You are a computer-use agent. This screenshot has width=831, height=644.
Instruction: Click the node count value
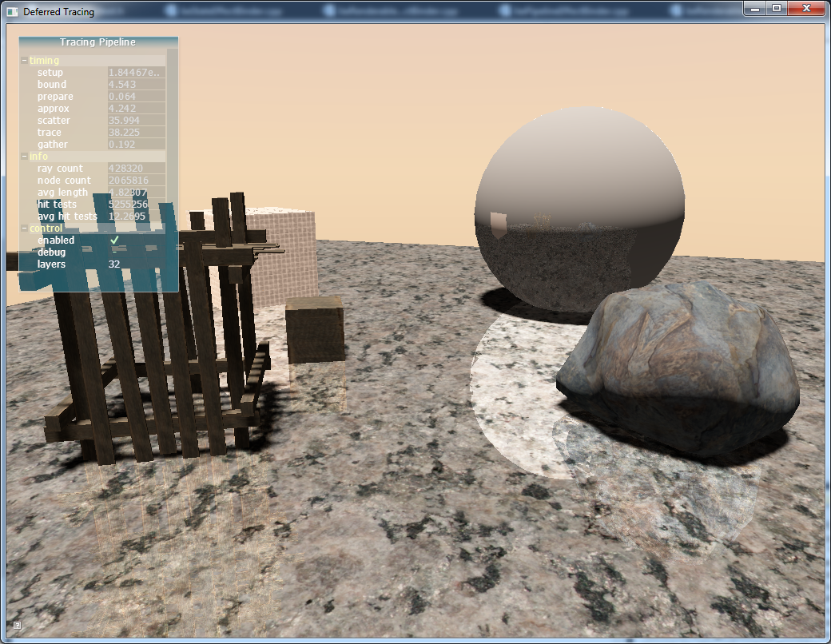136,181
